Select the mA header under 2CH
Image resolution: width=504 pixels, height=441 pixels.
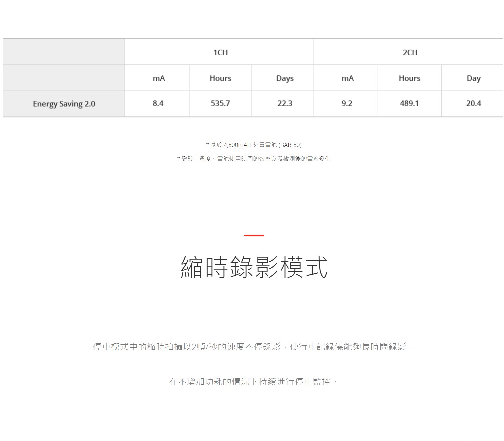click(x=347, y=78)
